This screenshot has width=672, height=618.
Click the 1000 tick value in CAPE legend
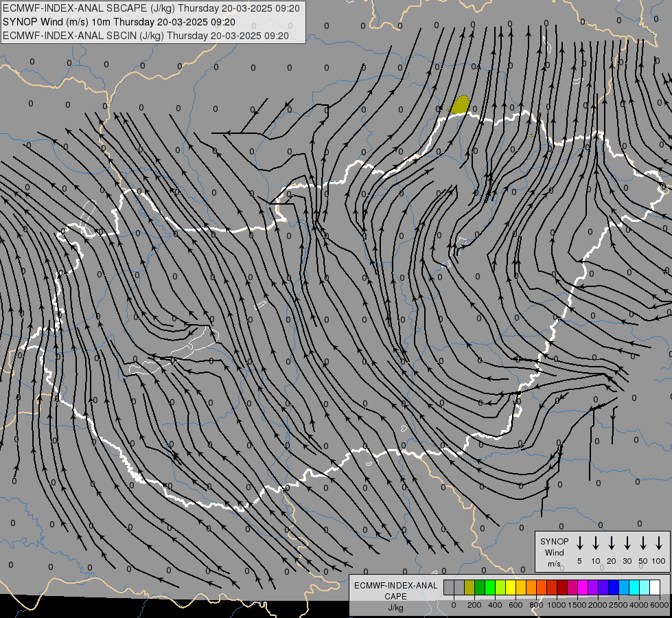coord(557,605)
